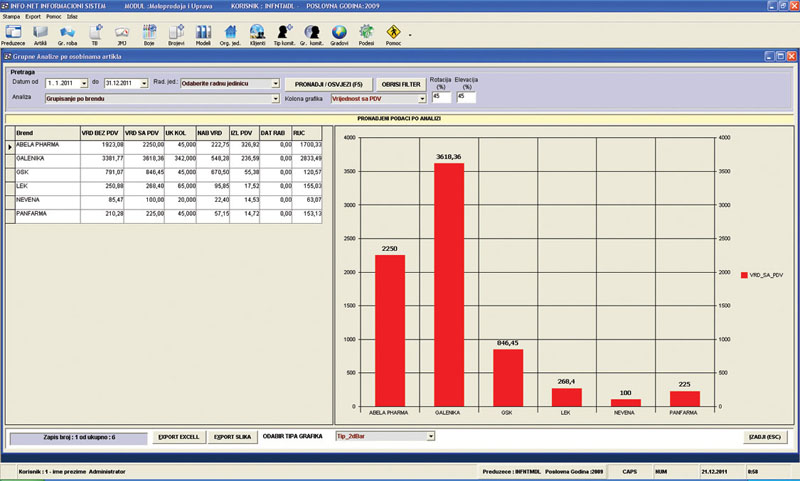Open the Klijenti toolbar icon
This screenshot has width=800, height=481.
click(257, 35)
